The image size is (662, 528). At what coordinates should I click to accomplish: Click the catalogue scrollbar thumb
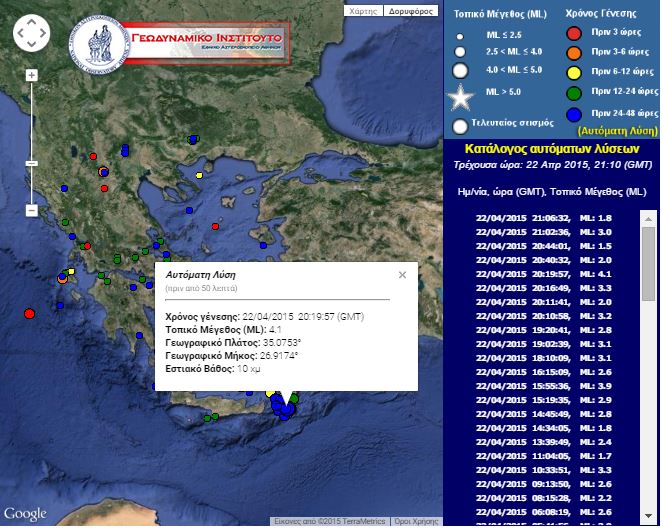[648, 264]
